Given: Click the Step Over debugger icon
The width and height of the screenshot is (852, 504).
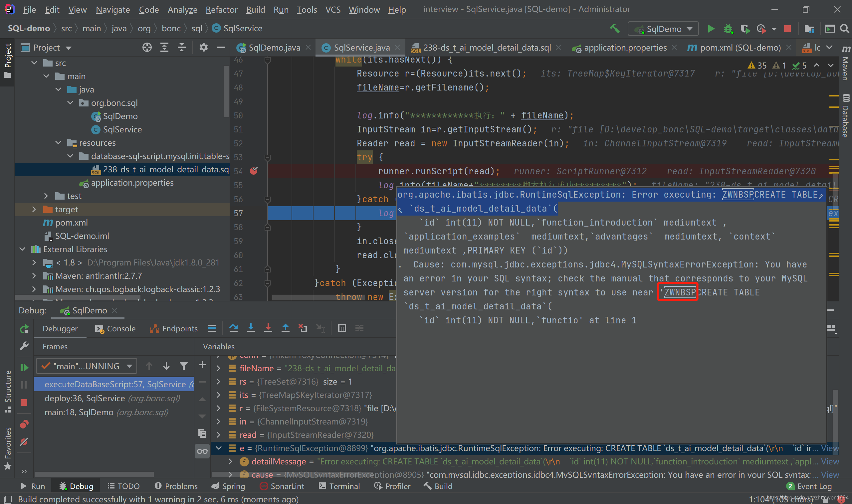Looking at the screenshot, I should (233, 328).
